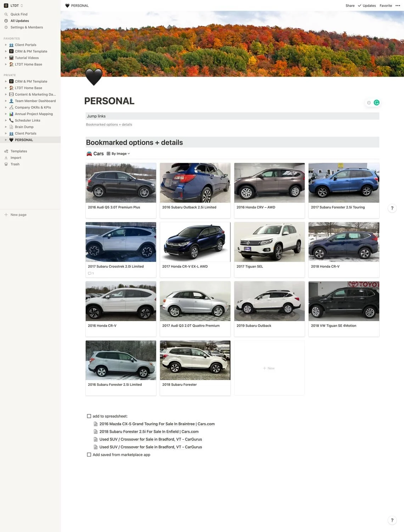
Task: Click Share in the top bar
Action: coord(350,6)
